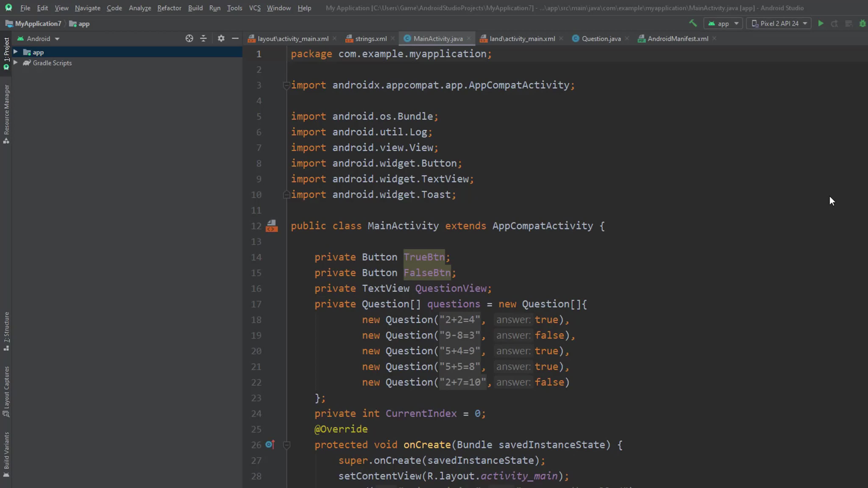
Task: Open Project panel gear settings
Action: click(x=221, y=39)
